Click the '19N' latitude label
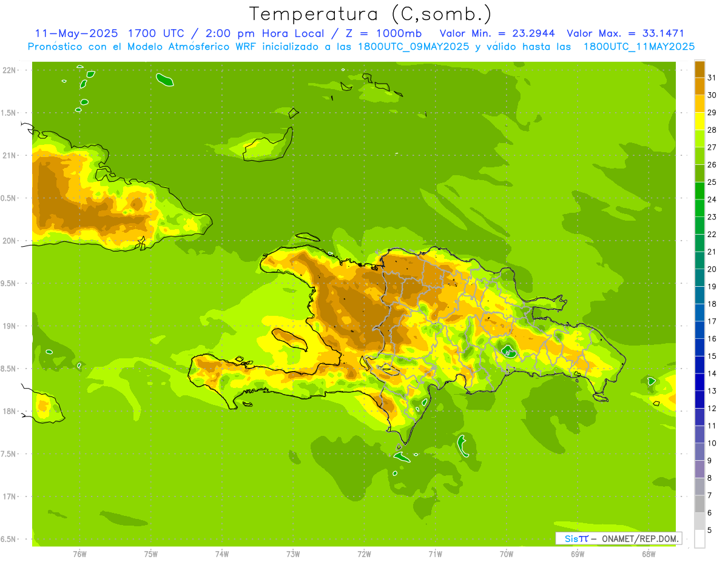The width and height of the screenshot is (728, 562). tap(9, 326)
